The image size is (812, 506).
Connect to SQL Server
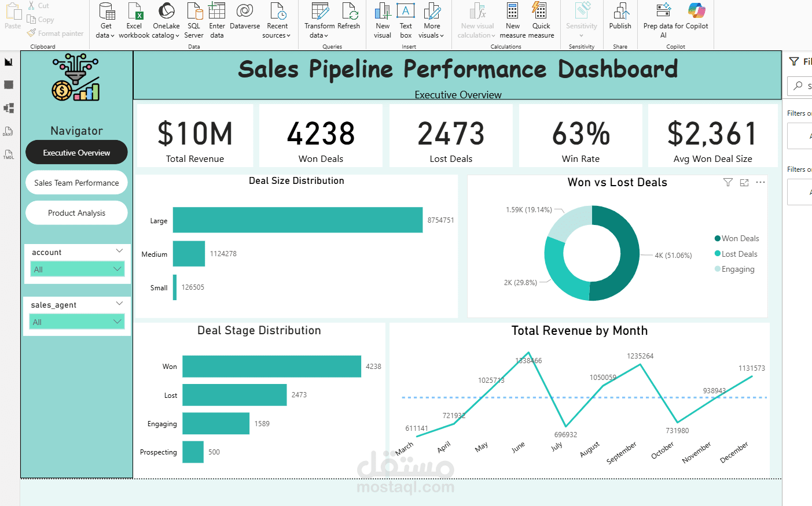(194, 21)
